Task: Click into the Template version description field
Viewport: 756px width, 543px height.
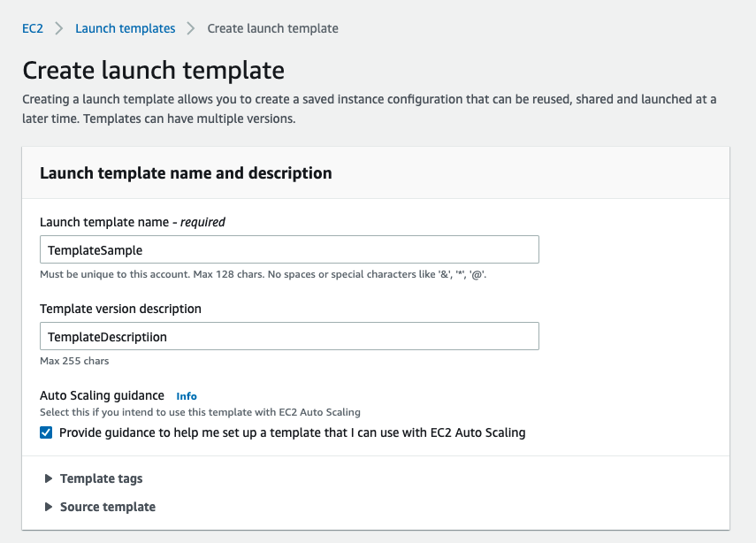Action: [289, 337]
